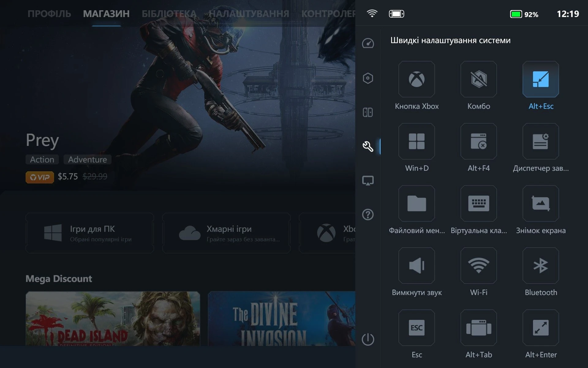This screenshot has height=368, width=588.
Task: Trigger the Alt+Esc shortcut tile
Action: 541,79
